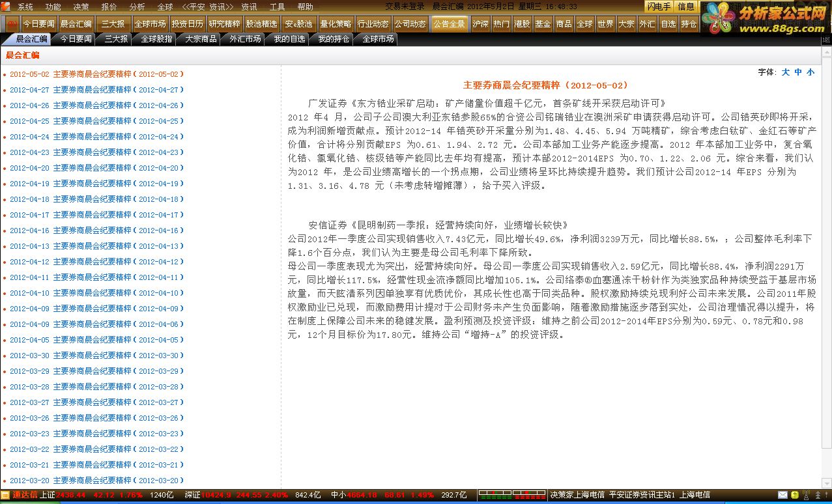Click the red toolbar icon before 今日要闻
The image size is (832, 504).
(x=12, y=24)
